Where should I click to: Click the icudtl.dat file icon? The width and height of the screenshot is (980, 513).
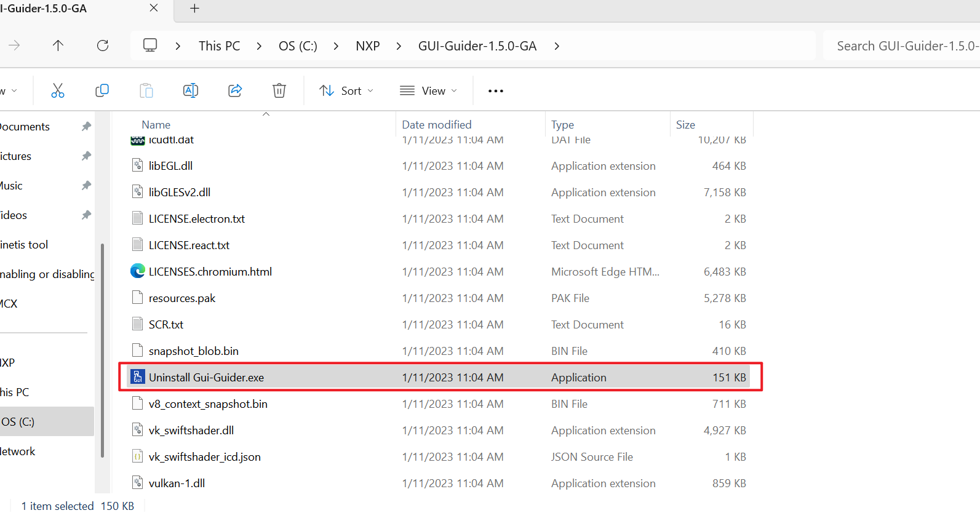click(x=138, y=141)
